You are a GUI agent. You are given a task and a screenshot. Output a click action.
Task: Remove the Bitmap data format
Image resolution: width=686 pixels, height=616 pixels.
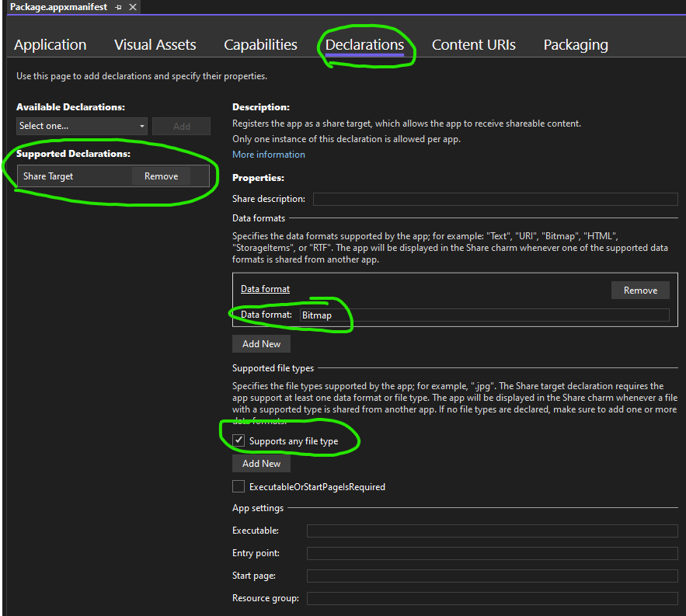640,290
